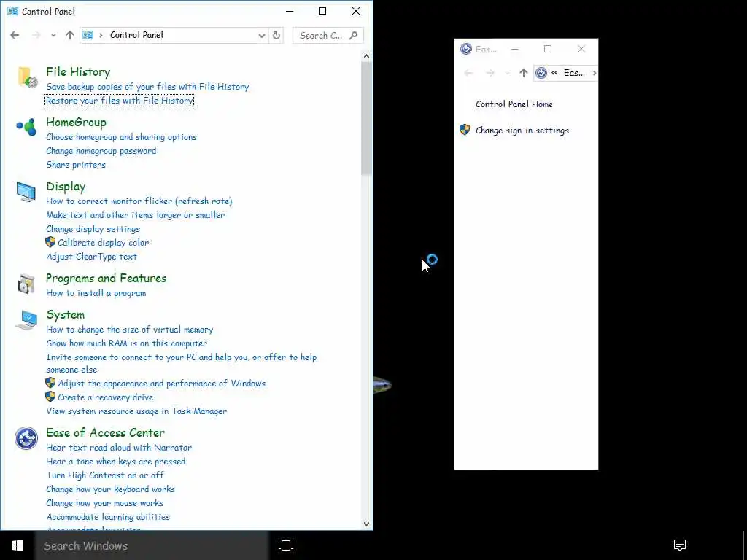Open Calibrate display color link
Viewport: 747px width, 560px height.
(104, 242)
